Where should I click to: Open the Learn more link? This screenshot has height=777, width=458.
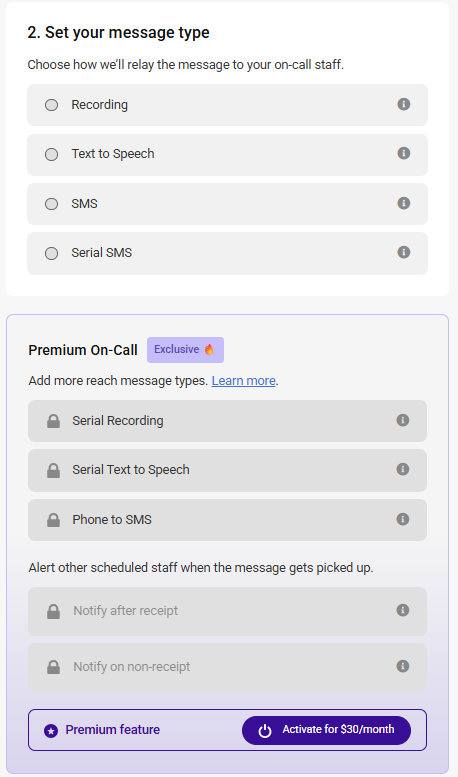[243, 381]
